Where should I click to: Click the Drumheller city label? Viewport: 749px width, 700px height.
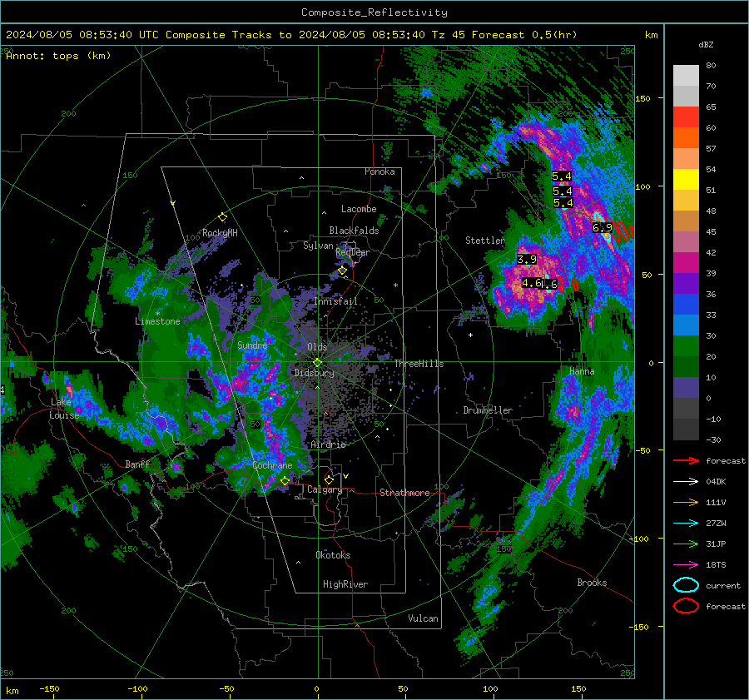[x=488, y=410]
